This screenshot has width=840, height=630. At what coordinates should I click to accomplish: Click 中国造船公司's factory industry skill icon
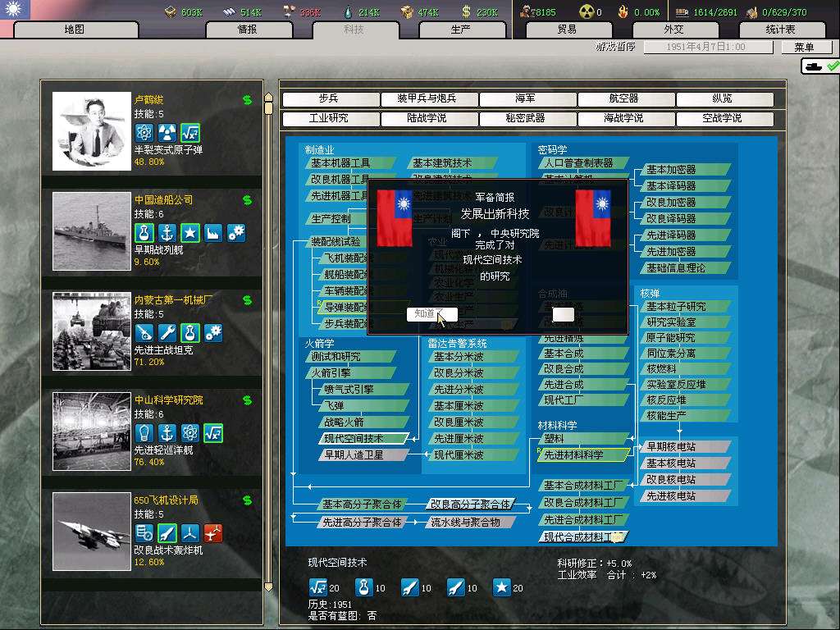(x=213, y=232)
